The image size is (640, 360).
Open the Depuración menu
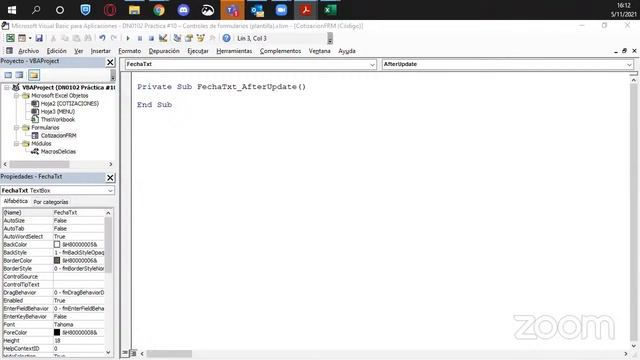click(164, 51)
